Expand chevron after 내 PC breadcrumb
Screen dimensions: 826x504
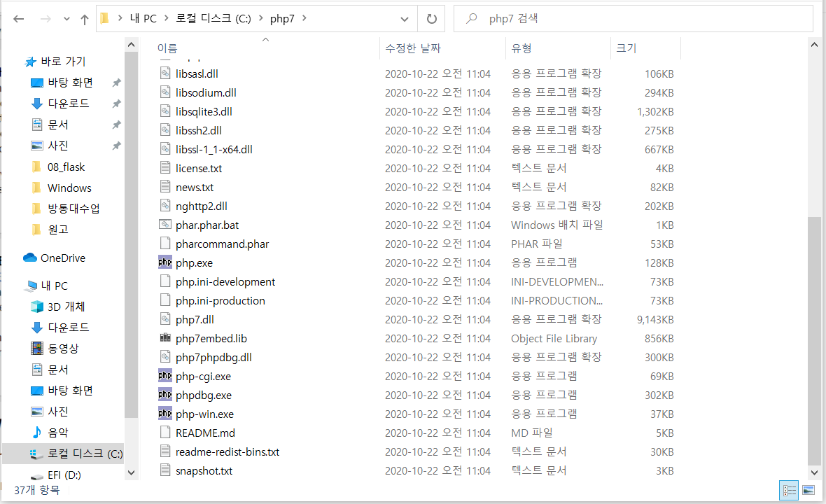(x=166, y=18)
